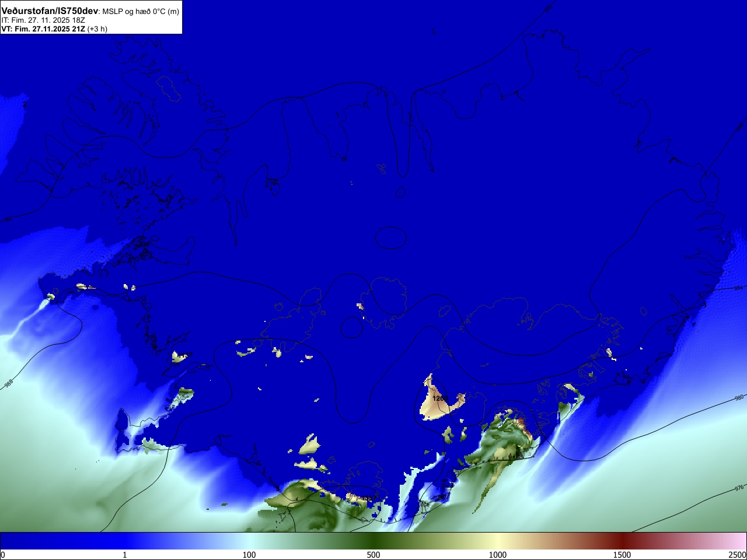Click the "100" label on the color scale
This screenshot has height=560, width=747.
pos(249,555)
